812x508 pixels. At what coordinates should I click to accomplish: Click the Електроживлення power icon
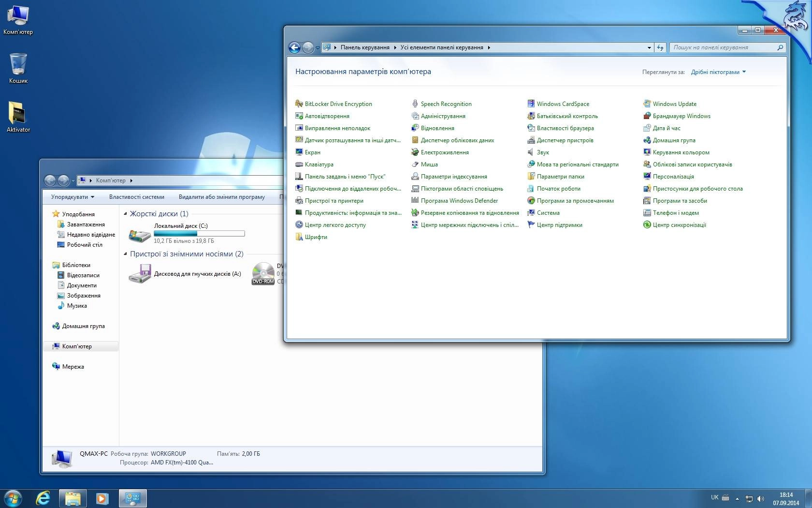pos(415,152)
